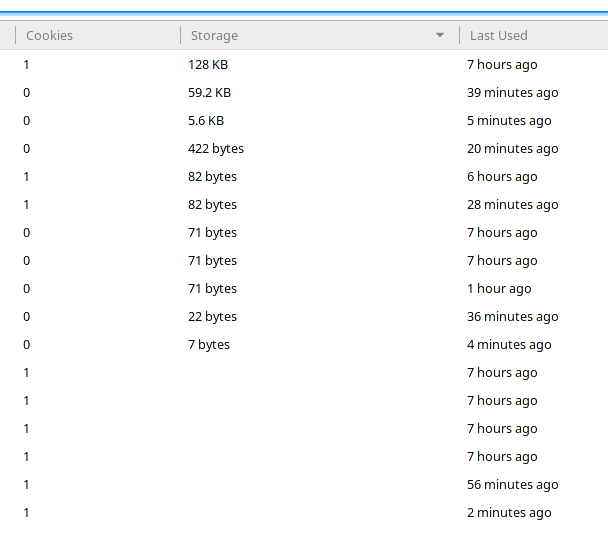Click the cookie count in the 7 bytes row
The width and height of the screenshot is (608, 541).
coord(26,344)
